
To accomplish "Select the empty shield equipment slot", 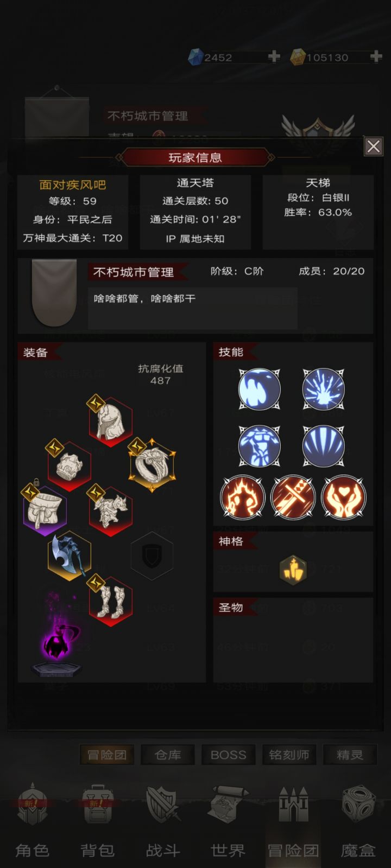I will (152, 556).
